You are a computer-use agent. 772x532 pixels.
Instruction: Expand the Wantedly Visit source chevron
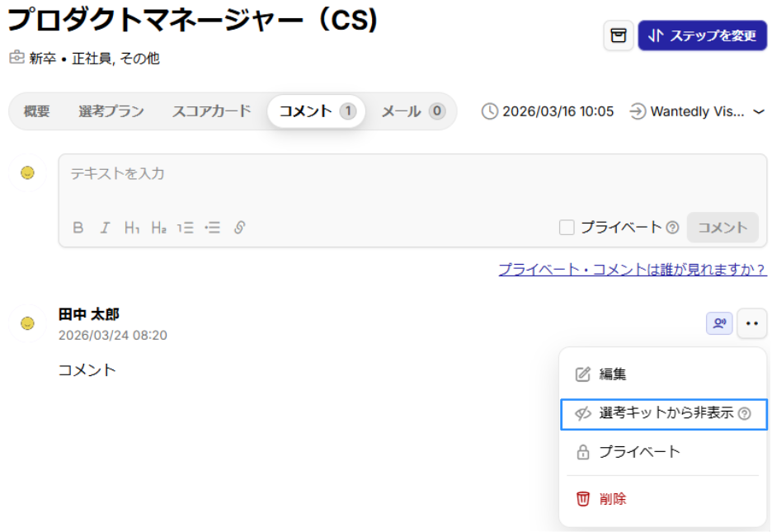(x=759, y=111)
